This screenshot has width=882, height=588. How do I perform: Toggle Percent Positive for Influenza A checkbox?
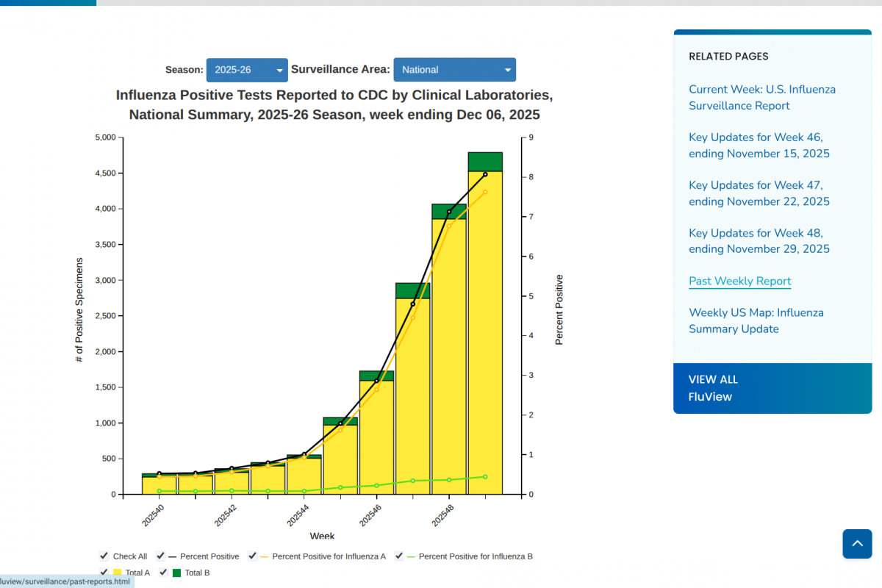[x=252, y=556]
